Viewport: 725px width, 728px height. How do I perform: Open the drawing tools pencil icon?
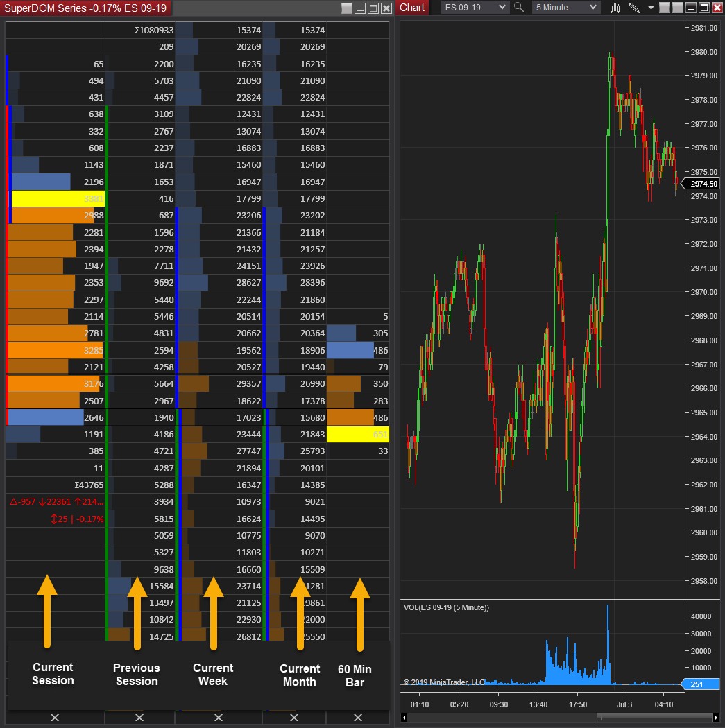tap(634, 8)
